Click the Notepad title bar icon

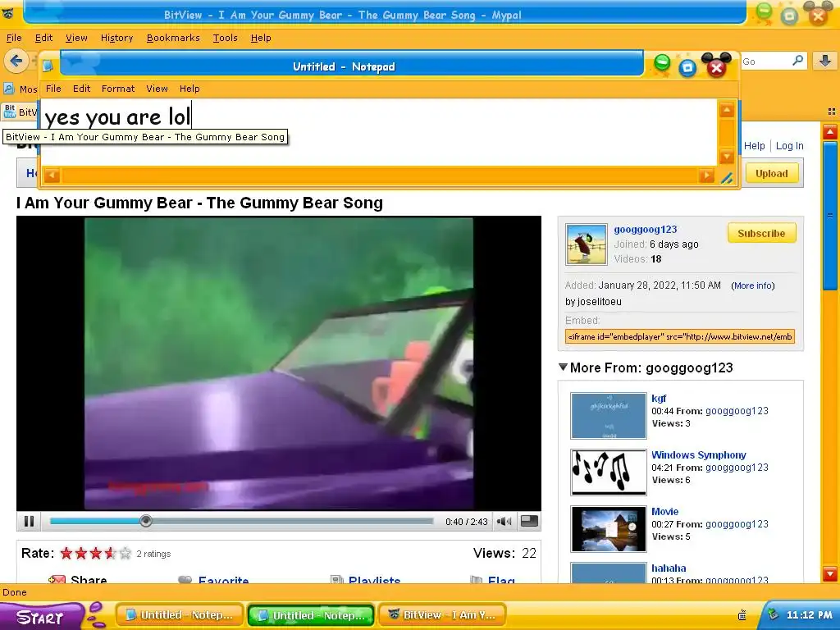click(x=48, y=66)
